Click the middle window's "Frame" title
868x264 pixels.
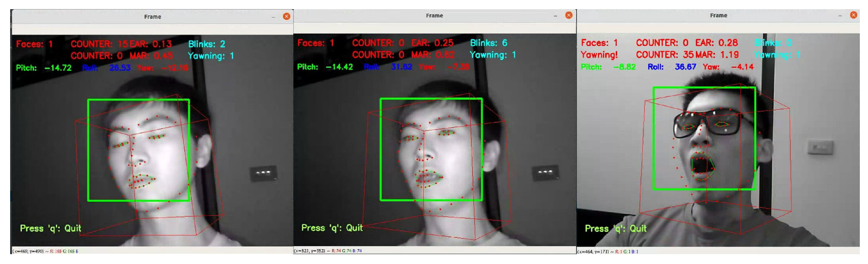coord(434,15)
